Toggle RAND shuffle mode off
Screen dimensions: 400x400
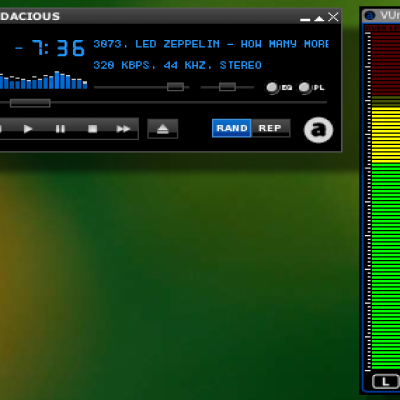pyautogui.click(x=232, y=128)
